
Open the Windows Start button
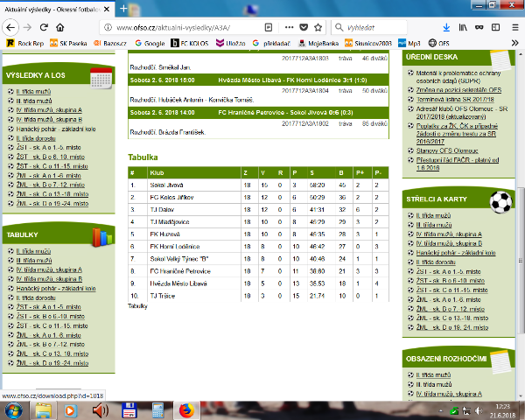coord(13,410)
